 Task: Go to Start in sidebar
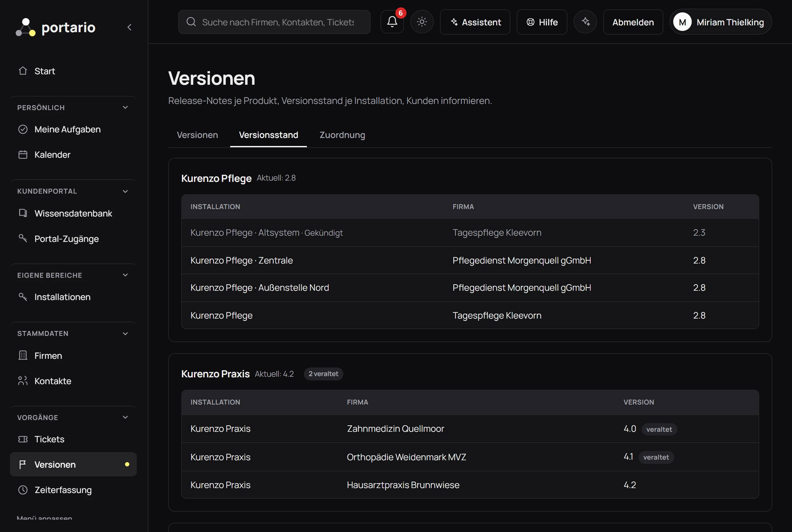[73, 71]
